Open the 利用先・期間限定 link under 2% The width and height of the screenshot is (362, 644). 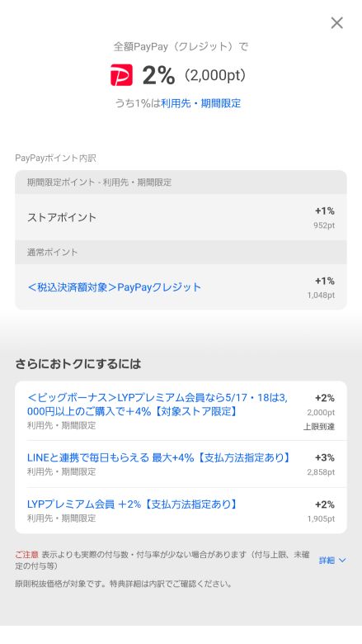click(x=201, y=103)
